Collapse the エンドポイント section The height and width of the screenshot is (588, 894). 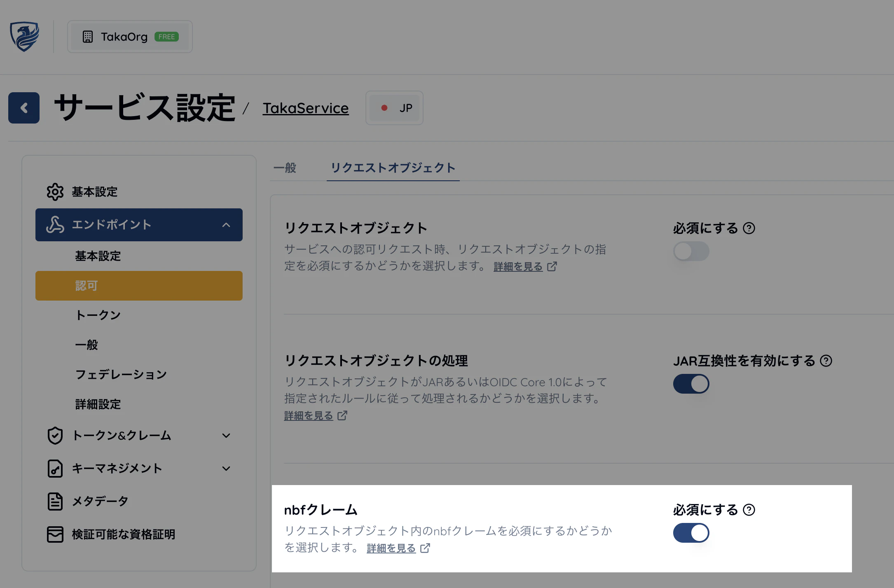point(226,225)
